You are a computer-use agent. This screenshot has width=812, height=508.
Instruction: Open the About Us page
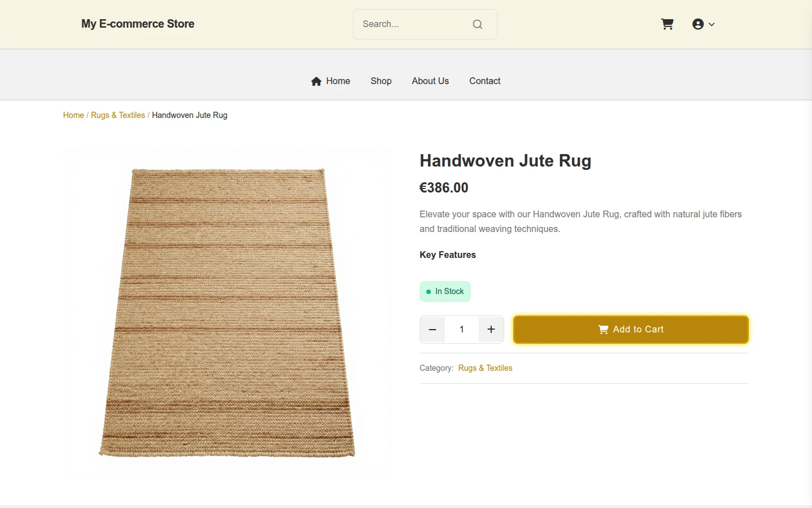click(x=430, y=81)
